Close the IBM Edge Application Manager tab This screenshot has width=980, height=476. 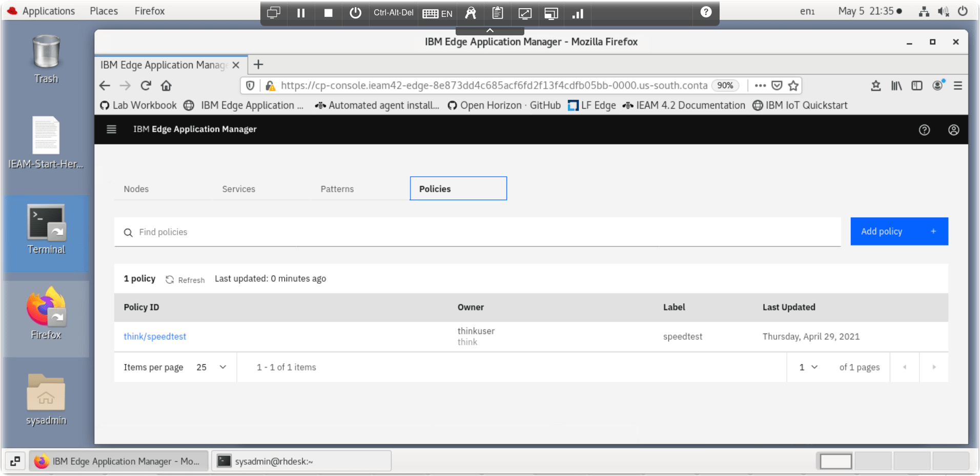point(236,65)
